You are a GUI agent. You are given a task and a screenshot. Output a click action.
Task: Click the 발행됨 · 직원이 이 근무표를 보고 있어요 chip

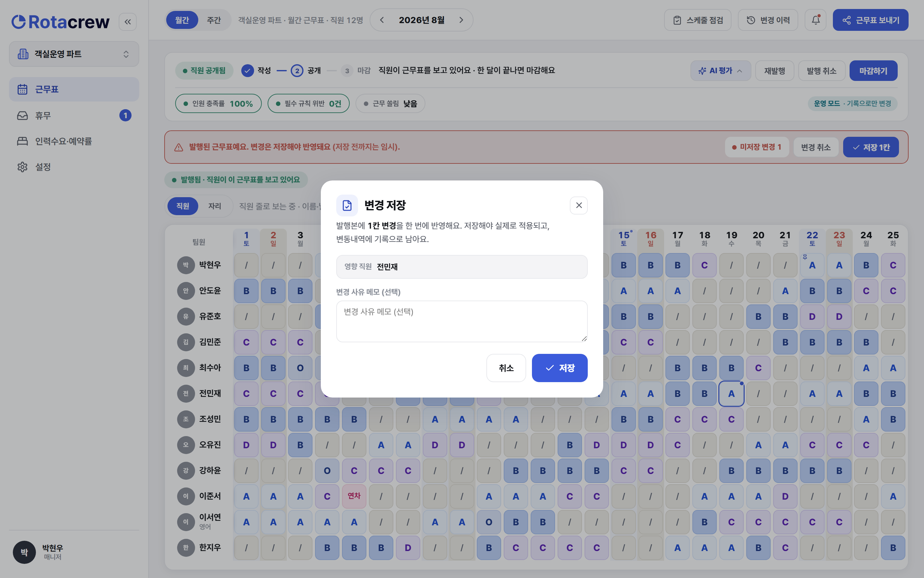(236, 180)
